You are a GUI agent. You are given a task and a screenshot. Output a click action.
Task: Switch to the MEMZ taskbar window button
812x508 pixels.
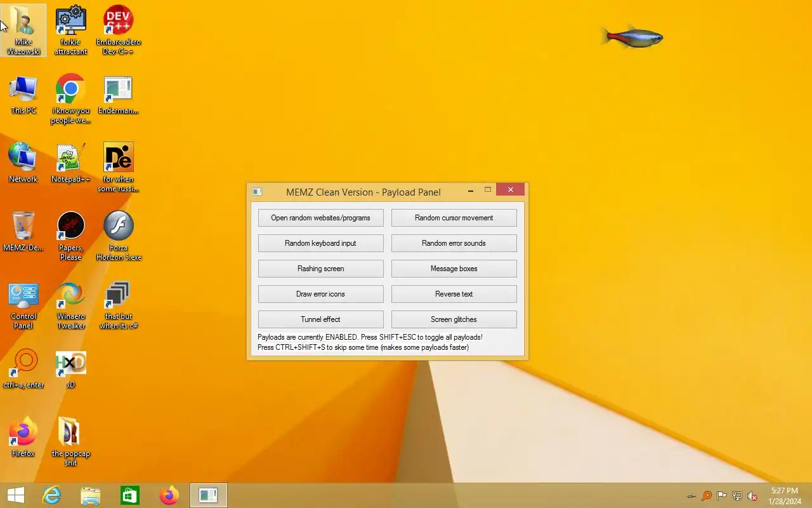[209, 495]
